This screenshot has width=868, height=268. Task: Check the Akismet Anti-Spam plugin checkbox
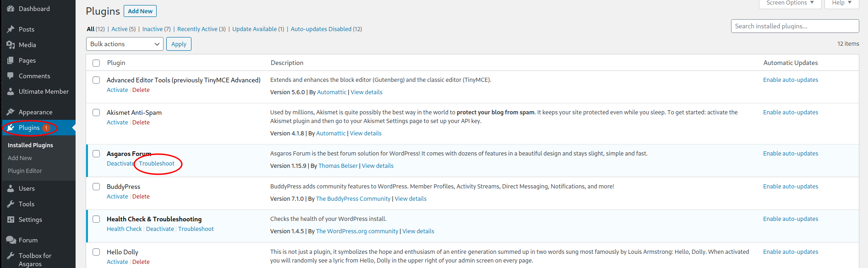[x=96, y=113]
